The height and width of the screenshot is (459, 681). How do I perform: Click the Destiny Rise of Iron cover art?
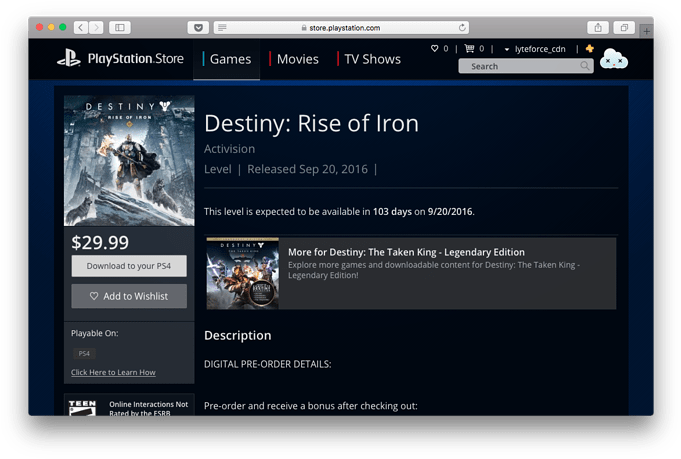[x=129, y=161]
